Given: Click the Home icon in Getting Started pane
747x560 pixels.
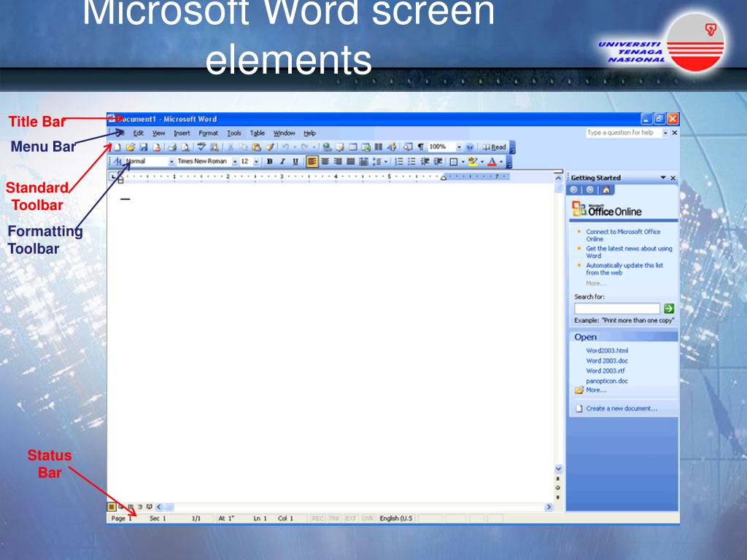Looking at the screenshot, I should point(606,190).
